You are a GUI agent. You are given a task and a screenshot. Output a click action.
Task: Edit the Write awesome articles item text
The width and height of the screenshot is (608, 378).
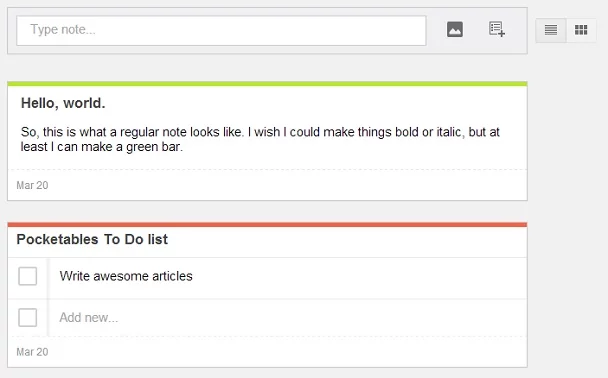coord(126,276)
